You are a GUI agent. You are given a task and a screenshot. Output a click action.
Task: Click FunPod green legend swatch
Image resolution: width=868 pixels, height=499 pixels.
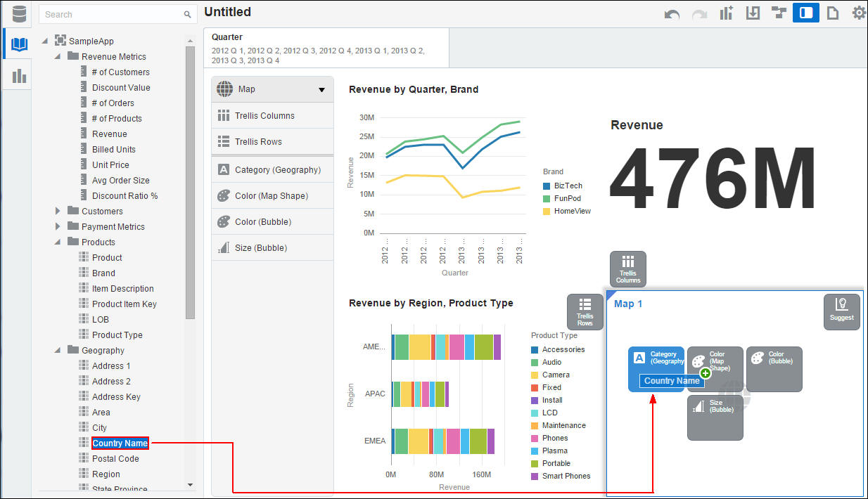(x=547, y=199)
